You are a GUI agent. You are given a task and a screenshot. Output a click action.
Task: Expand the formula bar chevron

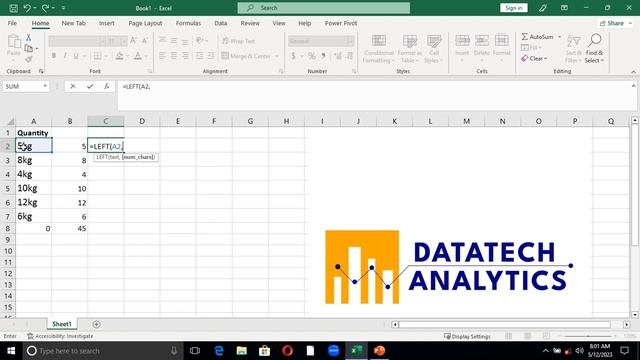pos(633,86)
